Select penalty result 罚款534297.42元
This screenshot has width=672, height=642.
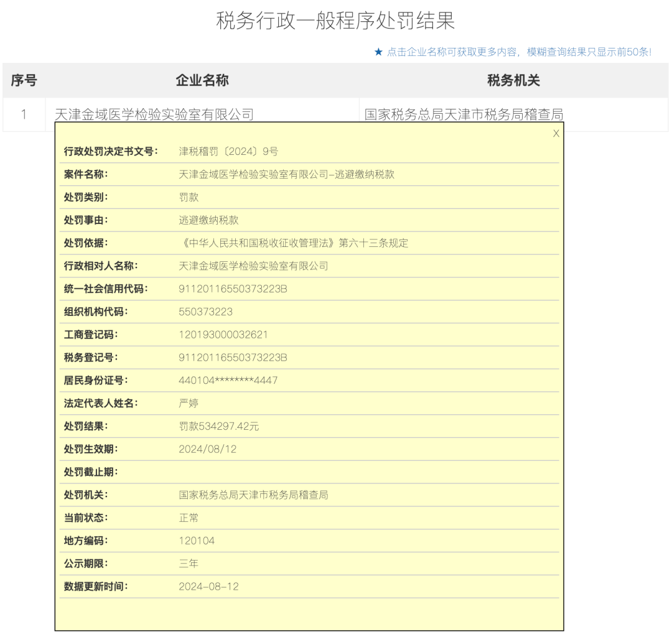[218, 426]
